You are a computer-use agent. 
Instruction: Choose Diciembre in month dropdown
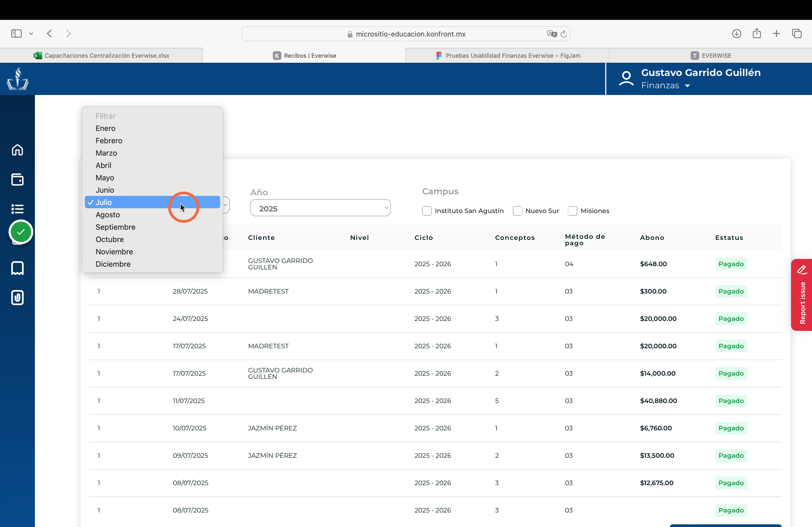pyautogui.click(x=152, y=264)
